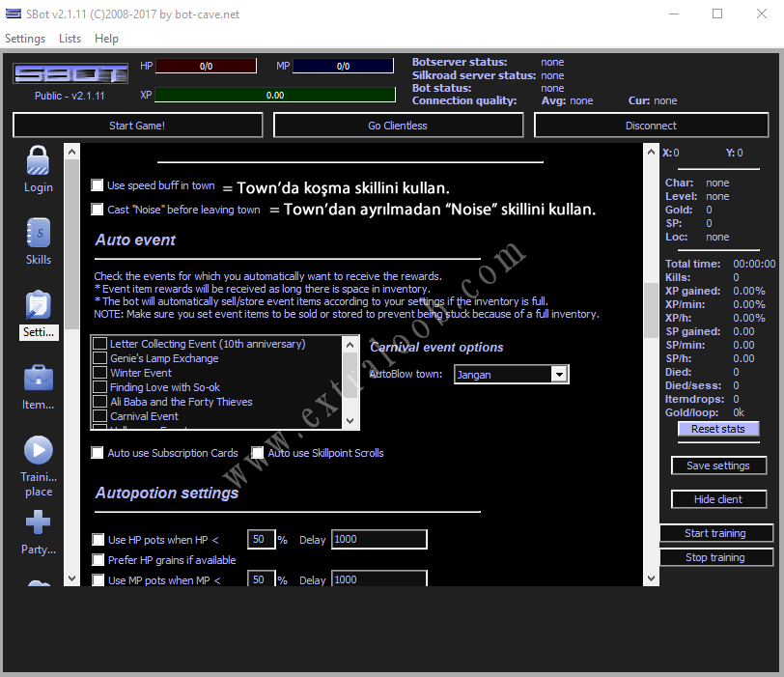784x677 pixels.
Task: Check Genie's Lamp Exchange event
Action: tap(100, 358)
